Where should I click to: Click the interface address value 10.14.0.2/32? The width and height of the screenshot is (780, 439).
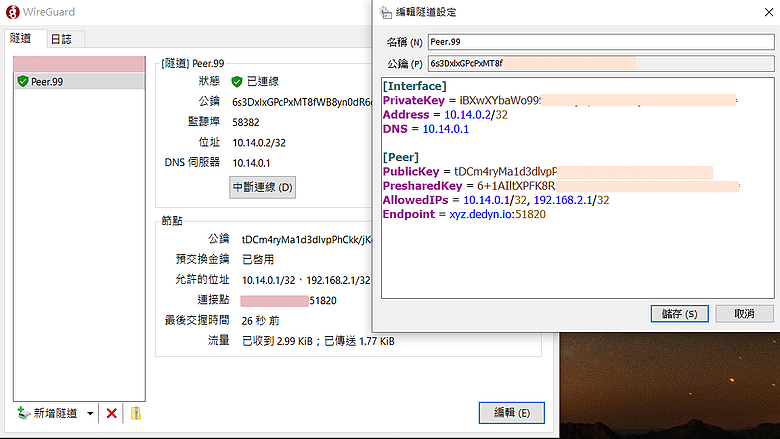[259, 143]
